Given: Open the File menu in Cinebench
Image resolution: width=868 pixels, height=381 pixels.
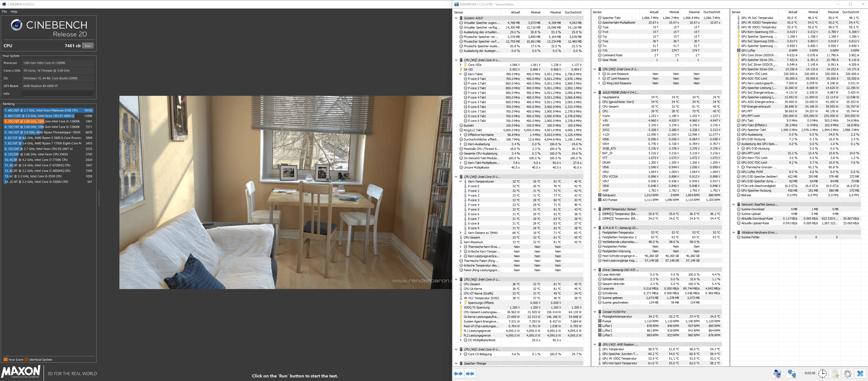Looking at the screenshot, I should (4, 12).
